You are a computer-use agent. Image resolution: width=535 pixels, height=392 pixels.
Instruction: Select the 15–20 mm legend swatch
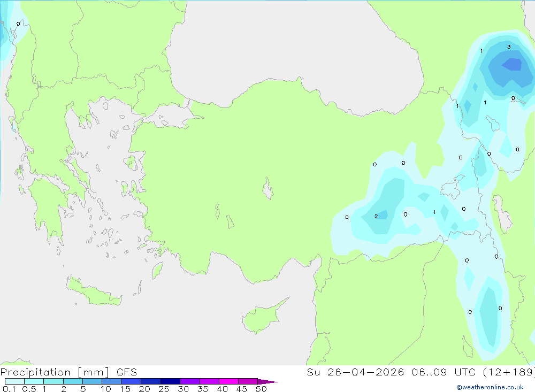(x=131, y=381)
